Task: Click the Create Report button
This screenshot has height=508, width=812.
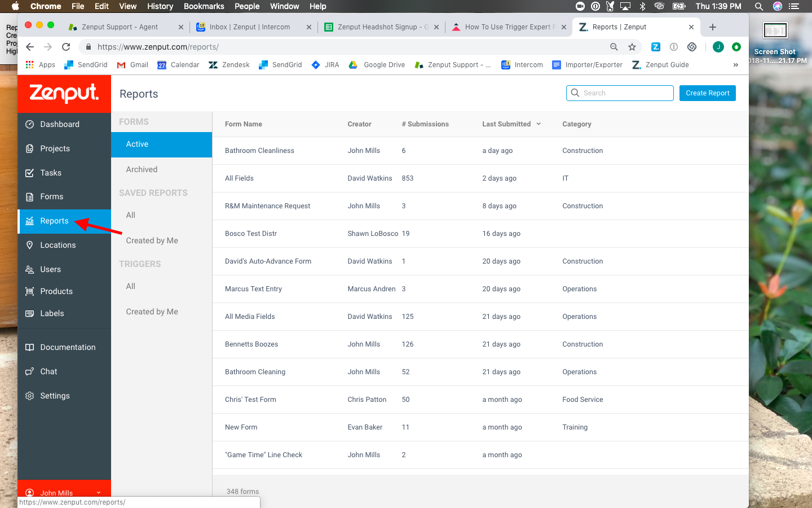Action: [x=707, y=93]
